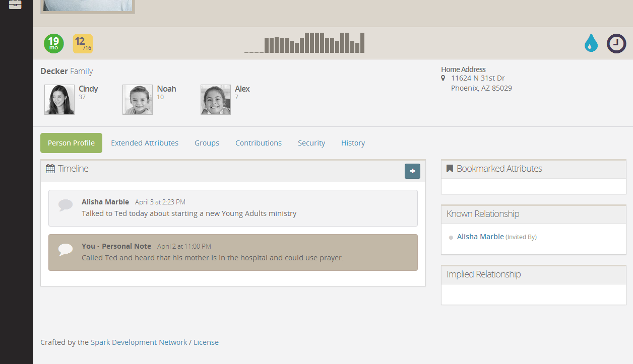
Task: Click the Phoenix, AZ 85029 address line
Action: 481,88
